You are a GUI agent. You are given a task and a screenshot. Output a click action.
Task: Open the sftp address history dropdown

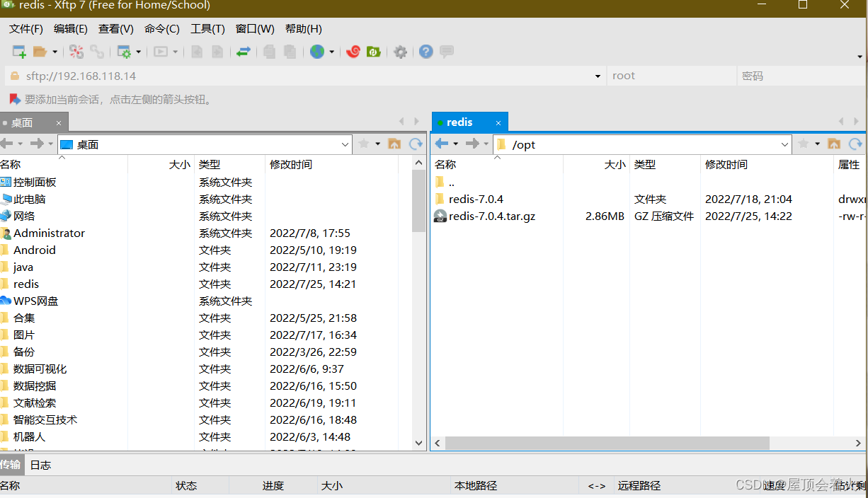point(597,75)
